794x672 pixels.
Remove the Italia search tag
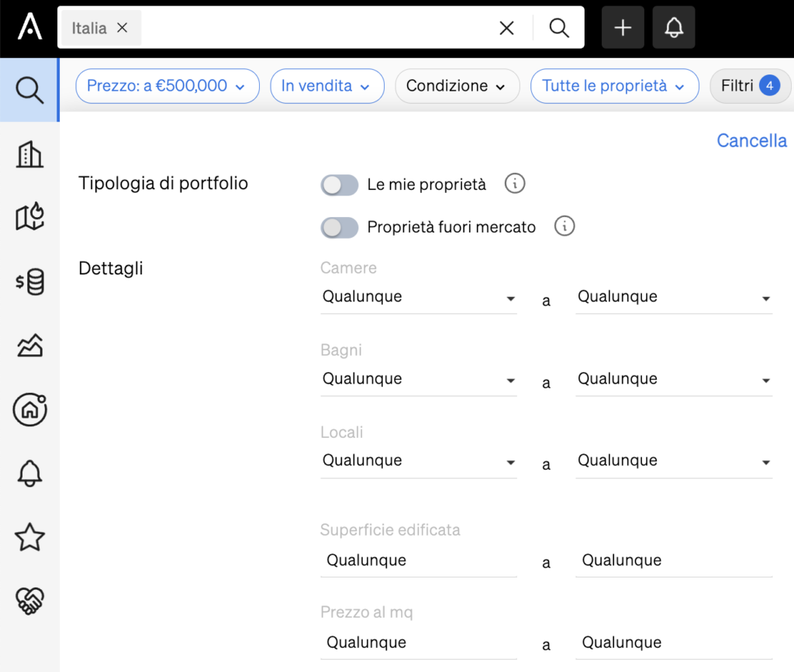coord(122,28)
